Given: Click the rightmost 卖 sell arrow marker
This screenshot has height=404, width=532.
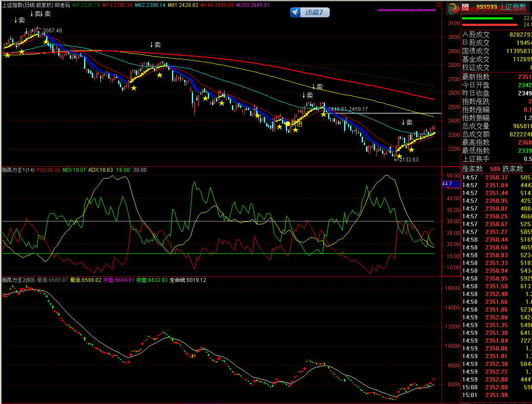Looking at the screenshot, I should point(407,123).
